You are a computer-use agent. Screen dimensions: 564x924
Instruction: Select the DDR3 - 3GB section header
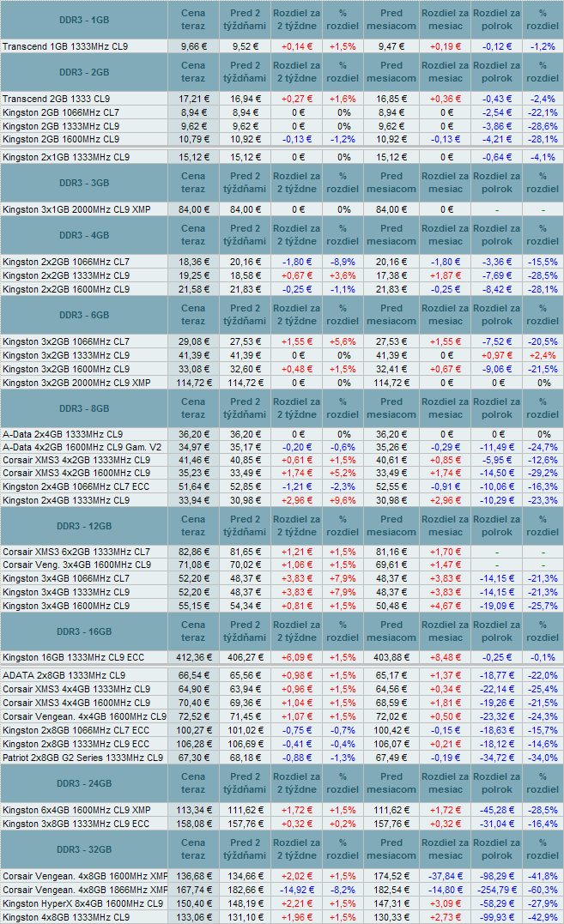[84, 184]
